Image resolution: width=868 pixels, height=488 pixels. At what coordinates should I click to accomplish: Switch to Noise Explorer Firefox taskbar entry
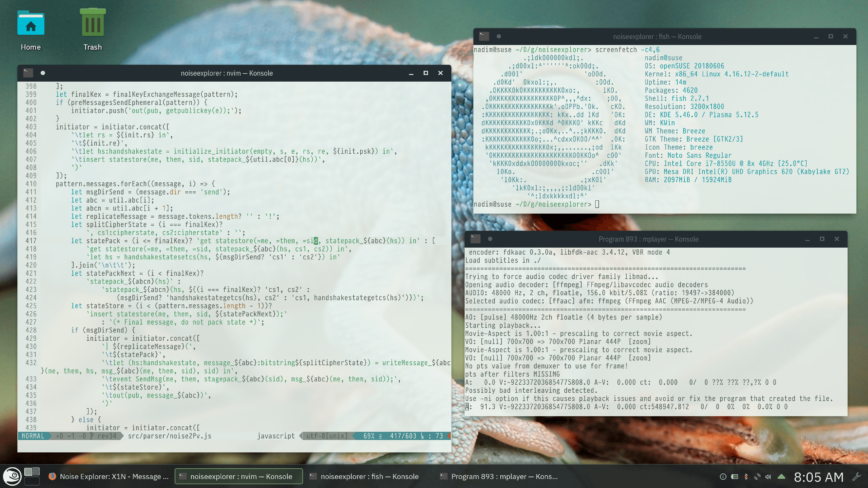pyautogui.click(x=108, y=477)
